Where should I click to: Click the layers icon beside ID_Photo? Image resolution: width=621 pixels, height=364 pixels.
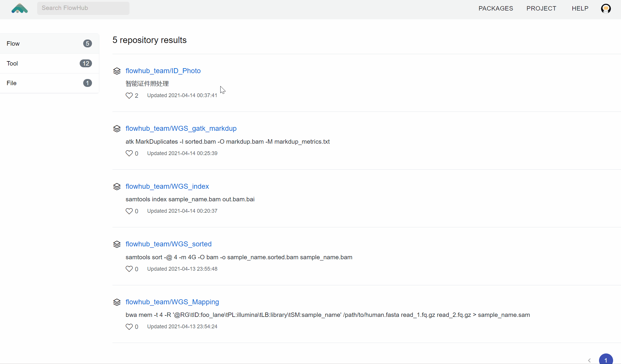click(117, 71)
